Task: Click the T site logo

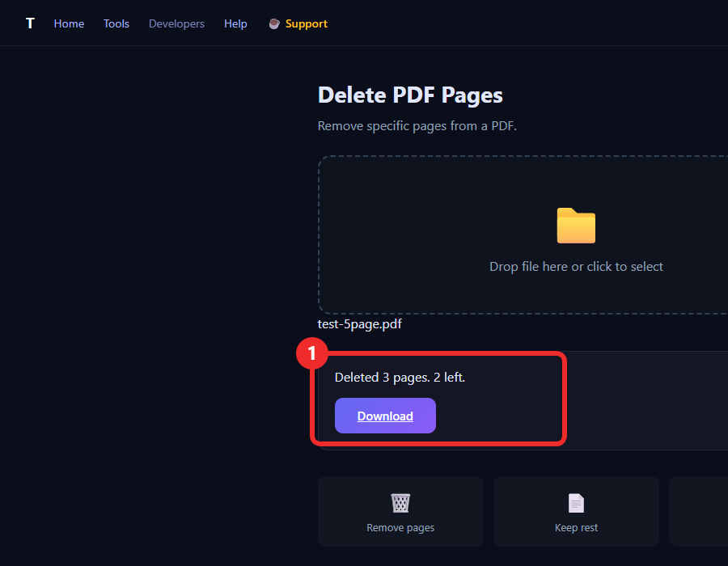Action: [x=30, y=23]
